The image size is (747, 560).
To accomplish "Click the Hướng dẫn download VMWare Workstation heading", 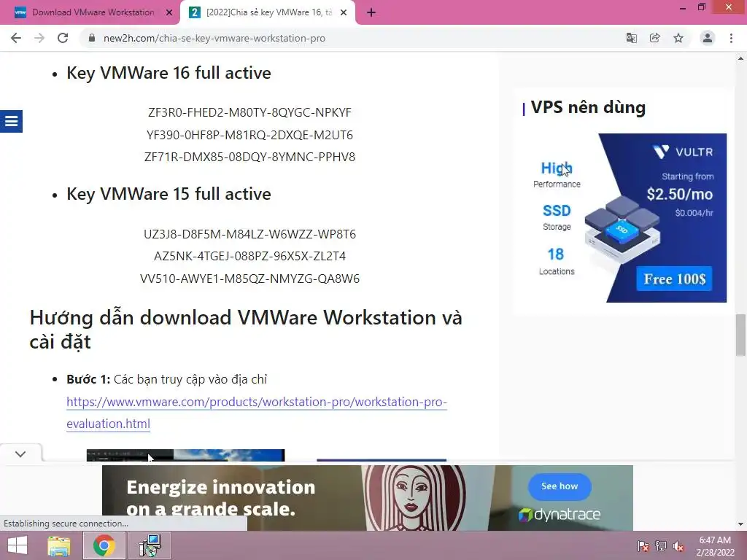I will [x=246, y=330].
